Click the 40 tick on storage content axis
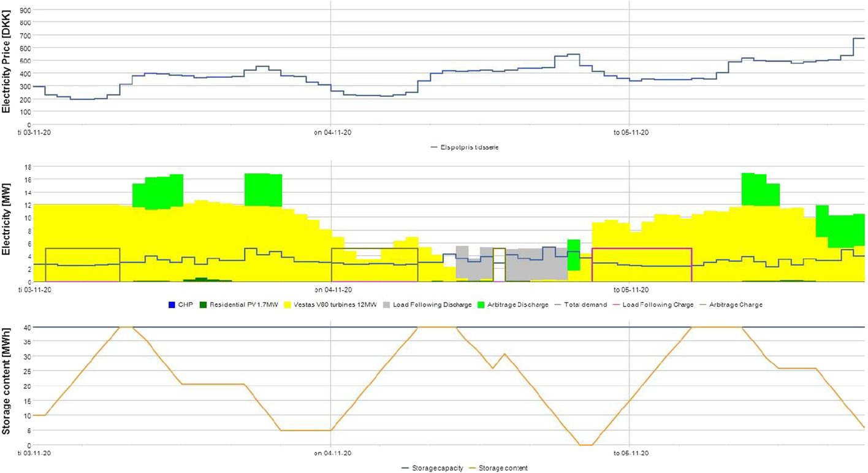 click(28, 327)
